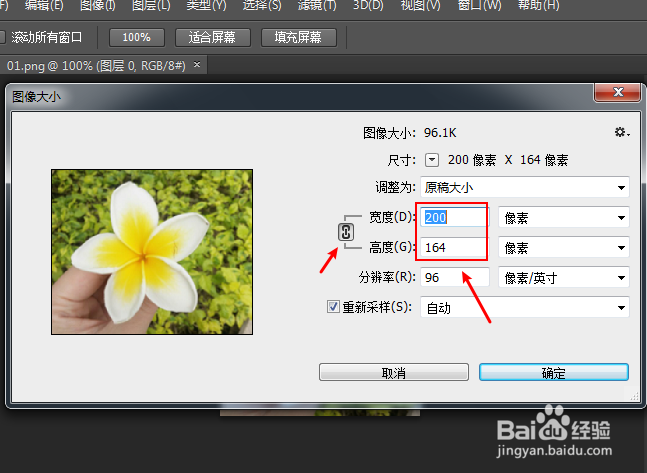Open the 滤镜 menu
Screen dimensions: 647x473
pos(317,5)
